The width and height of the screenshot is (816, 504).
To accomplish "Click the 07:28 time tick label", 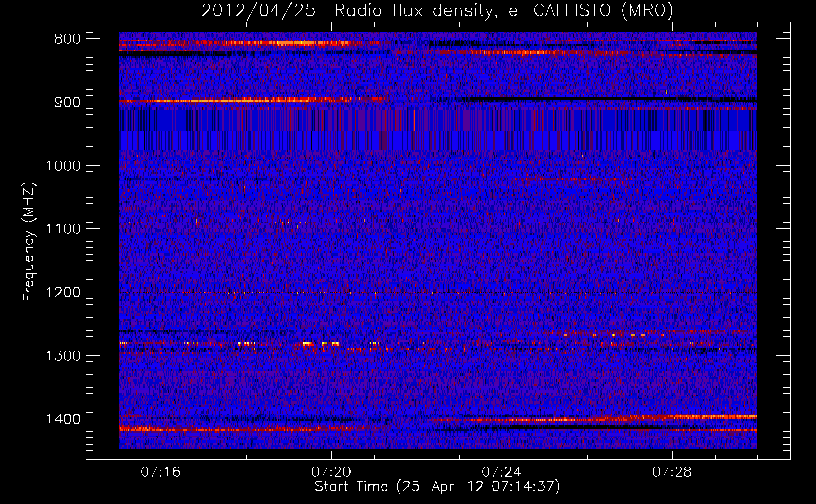I will [x=672, y=472].
